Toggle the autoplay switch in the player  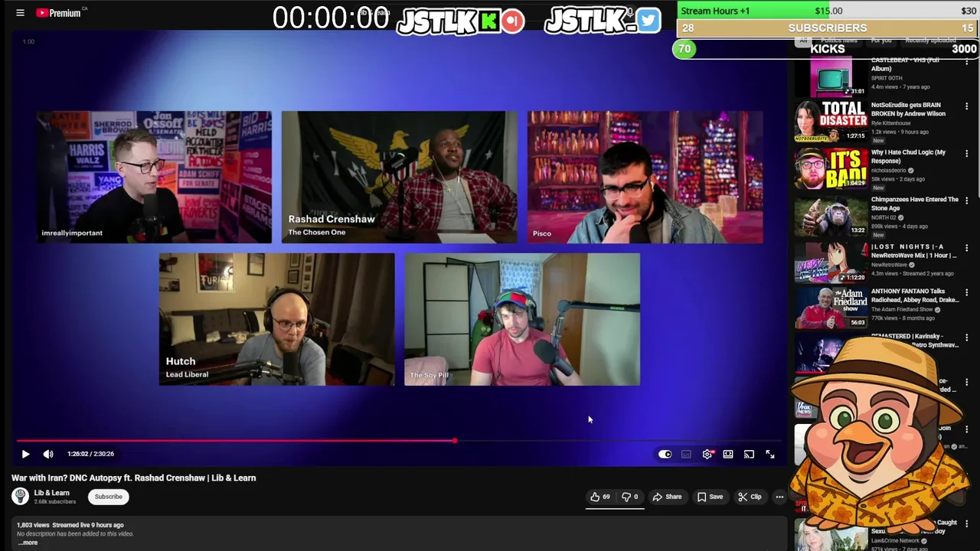point(665,455)
